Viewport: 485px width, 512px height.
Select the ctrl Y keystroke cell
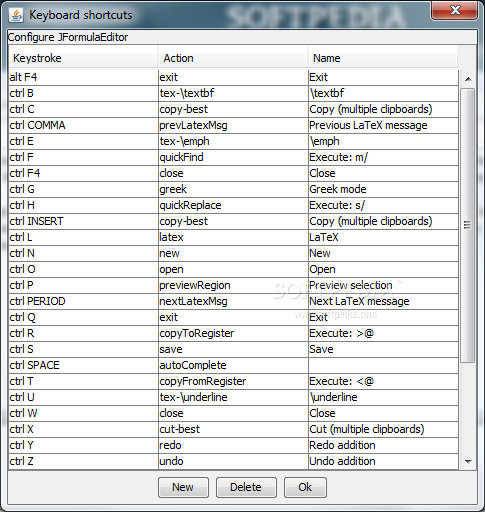click(x=83, y=445)
